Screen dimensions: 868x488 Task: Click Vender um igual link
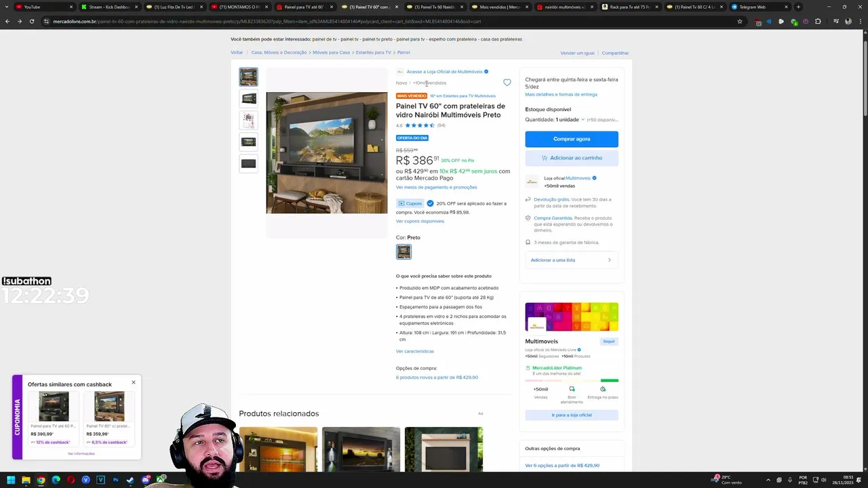pyautogui.click(x=577, y=53)
